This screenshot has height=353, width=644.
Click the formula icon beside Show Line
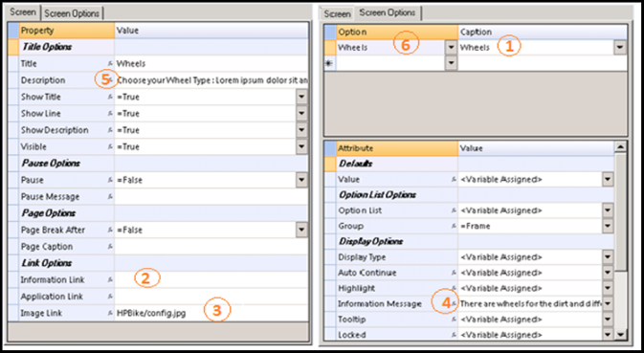[110, 113]
